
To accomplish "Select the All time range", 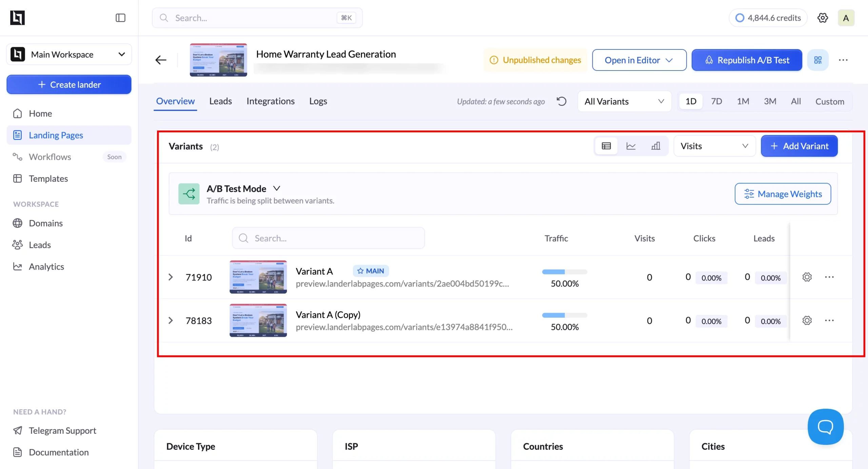I will point(796,101).
